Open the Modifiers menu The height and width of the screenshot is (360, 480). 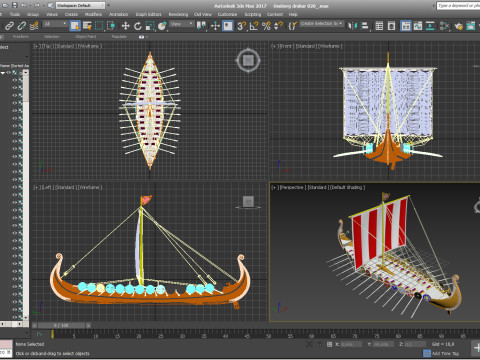coord(93,14)
